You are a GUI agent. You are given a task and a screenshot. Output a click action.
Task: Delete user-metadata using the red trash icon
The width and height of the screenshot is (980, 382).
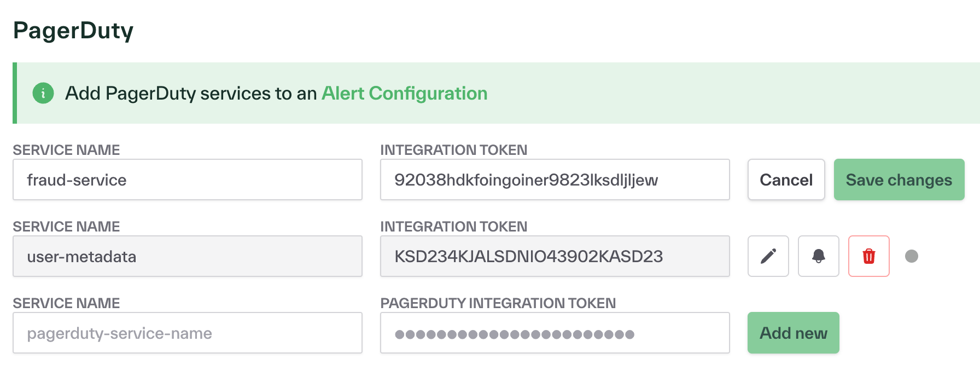868,256
